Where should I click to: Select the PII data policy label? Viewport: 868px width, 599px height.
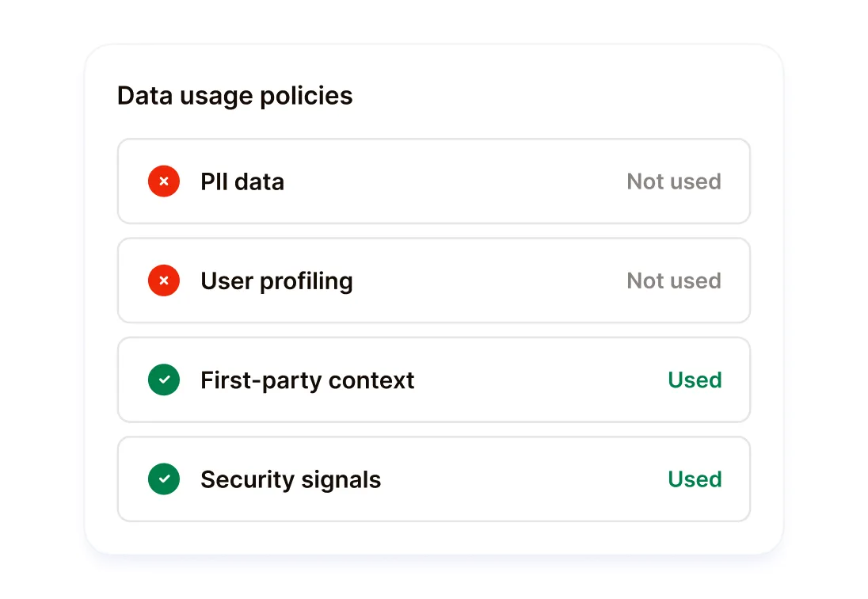(x=242, y=181)
